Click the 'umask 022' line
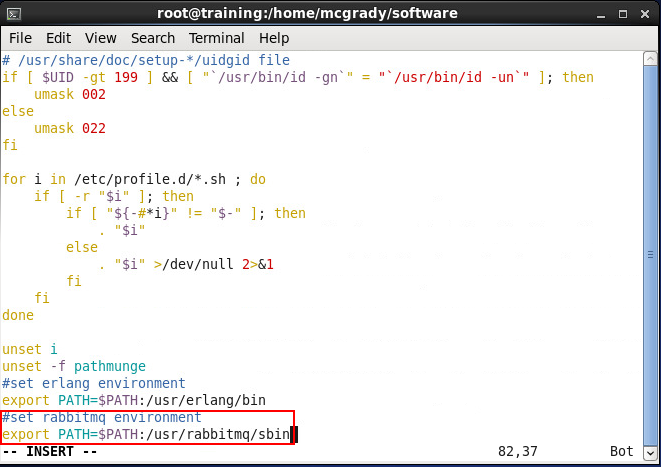Image resolution: width=661 pixels, height=467 pixels. (x=70, y=128)
